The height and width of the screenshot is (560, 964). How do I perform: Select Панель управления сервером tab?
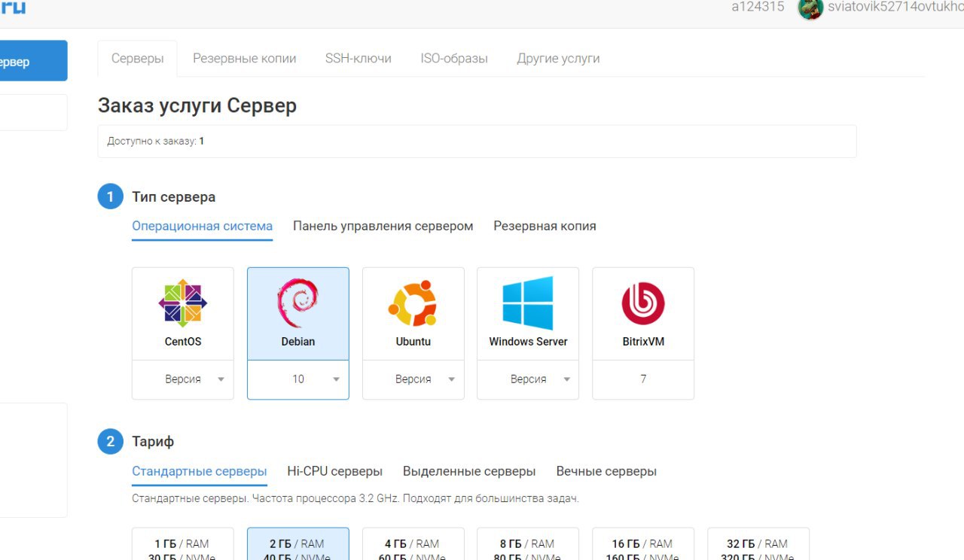coord(383,226)
